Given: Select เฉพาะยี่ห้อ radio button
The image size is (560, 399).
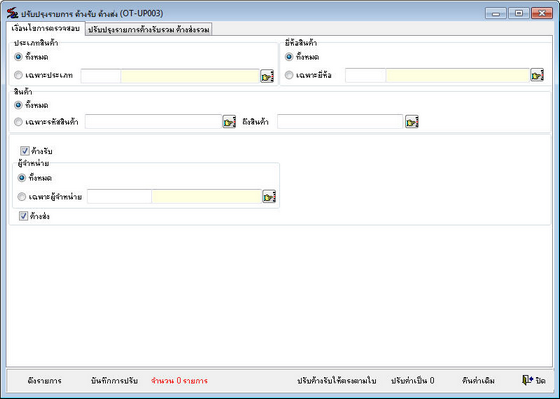Looking at the screenshot, I should (x=289, y=75).
